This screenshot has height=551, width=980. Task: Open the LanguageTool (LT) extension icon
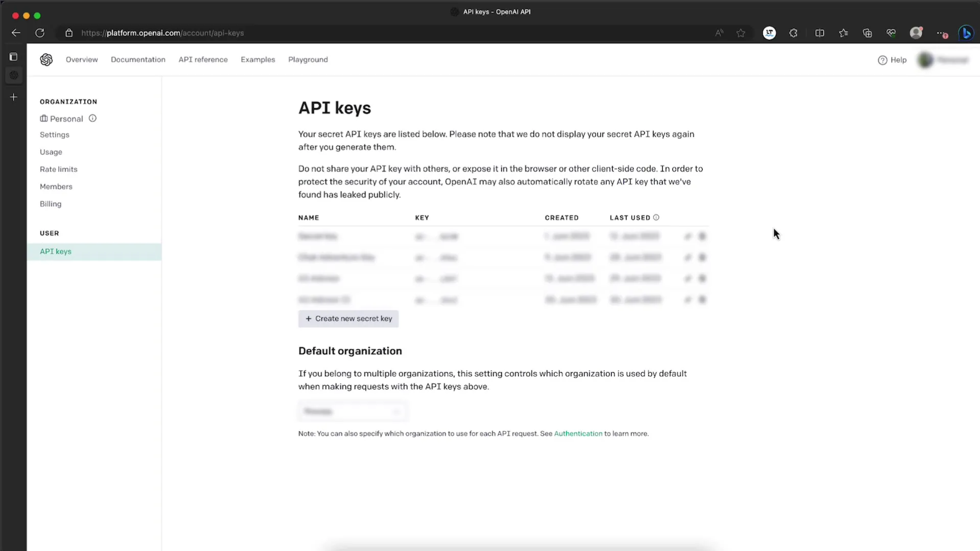769,33
